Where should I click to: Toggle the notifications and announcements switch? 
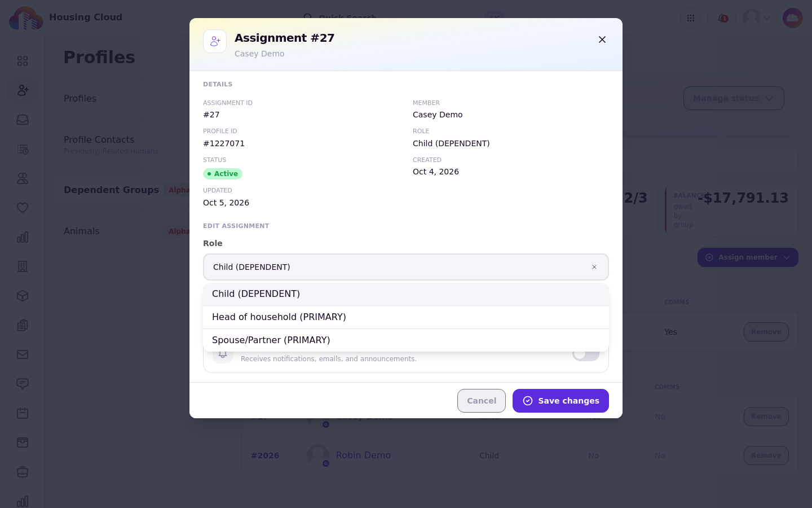[586, 354]
